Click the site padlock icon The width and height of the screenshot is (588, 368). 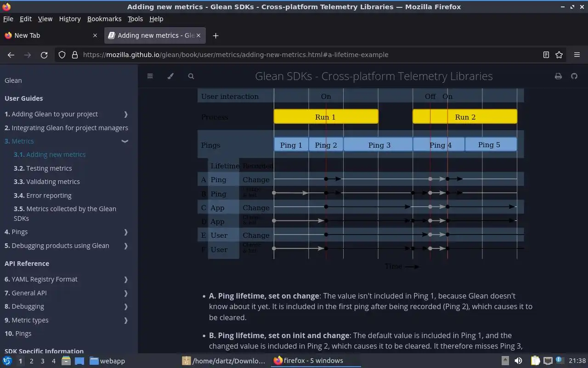[x=75, y=55]
